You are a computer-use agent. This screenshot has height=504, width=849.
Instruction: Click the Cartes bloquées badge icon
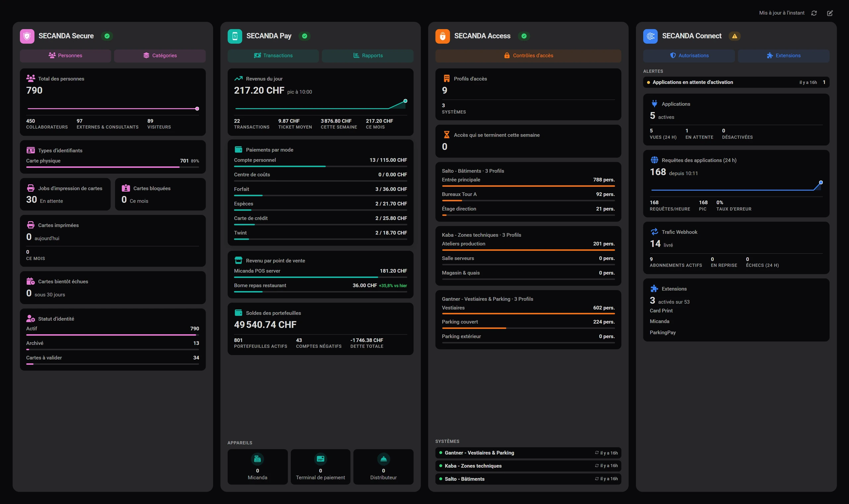click(126, 188)
